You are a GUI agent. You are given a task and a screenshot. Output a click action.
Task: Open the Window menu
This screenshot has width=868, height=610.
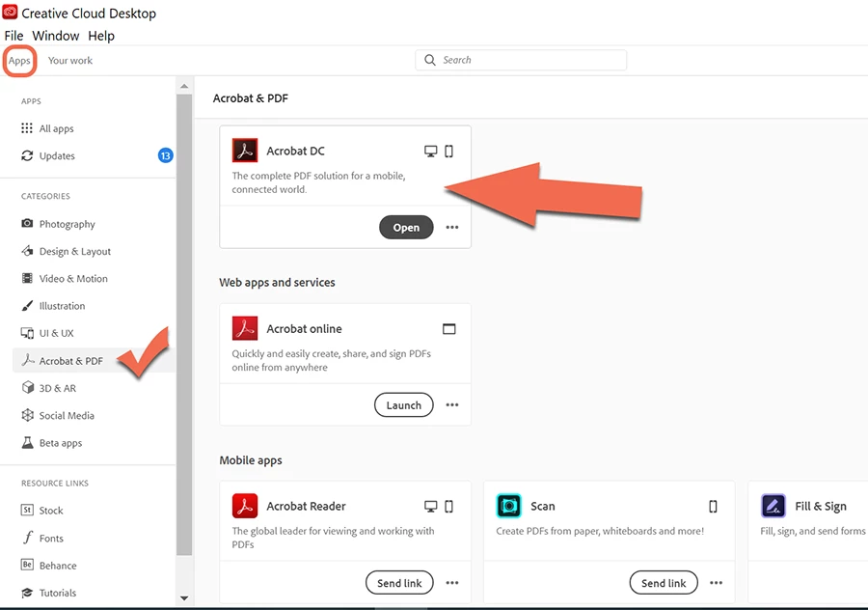tap(56, 36)
